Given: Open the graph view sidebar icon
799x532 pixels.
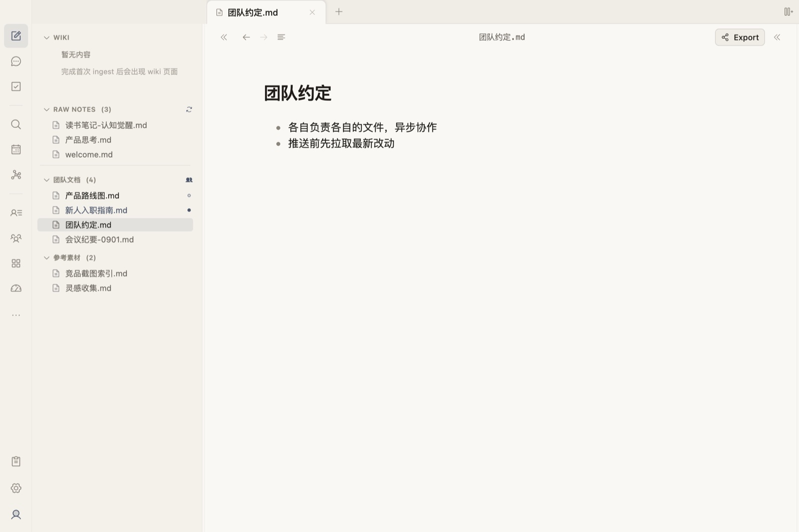Looking at the screenshot, I should point(16,175).
